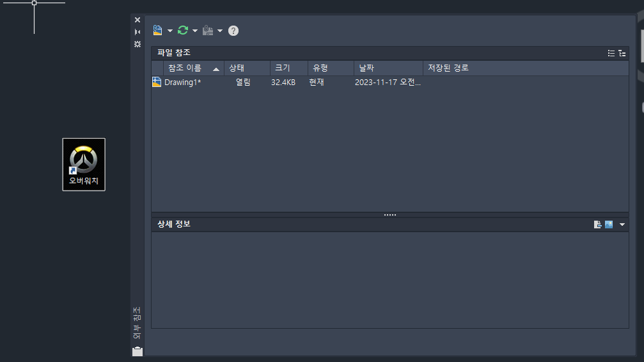Screen dimensions: 644x362
Task: Sort by 날짜 column header
Action: [388, 68]
